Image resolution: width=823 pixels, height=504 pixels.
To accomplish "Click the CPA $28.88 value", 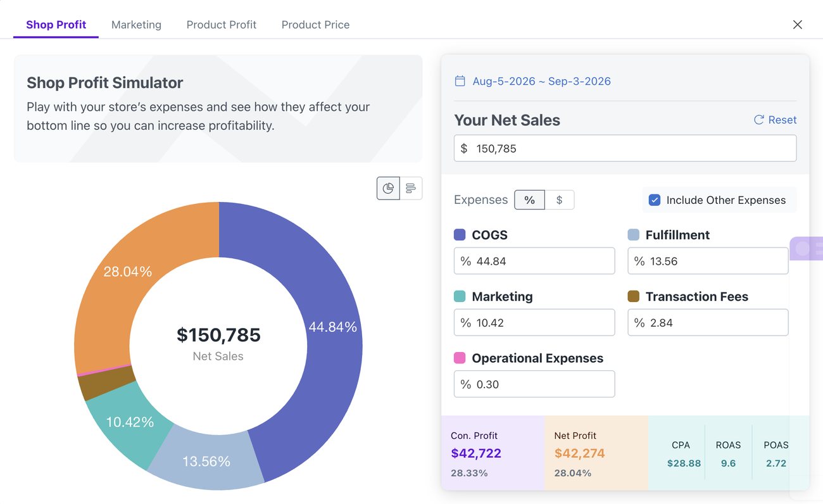I will [684, 463].
